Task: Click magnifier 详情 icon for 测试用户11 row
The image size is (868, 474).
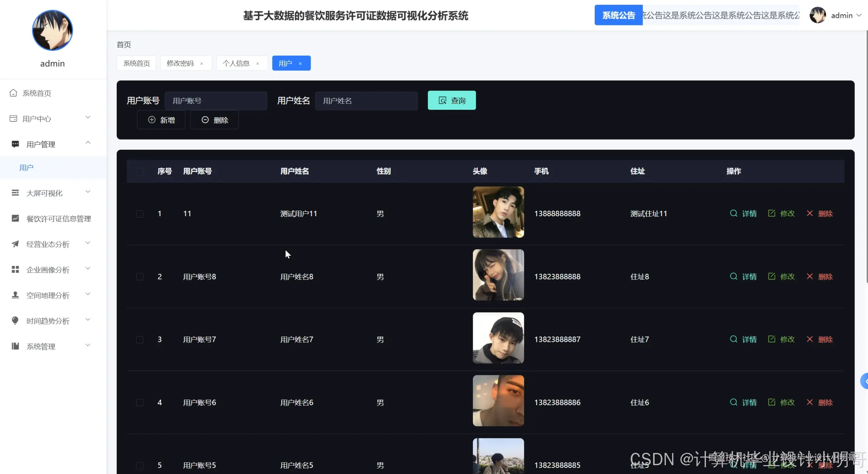Action: [733, 213]
